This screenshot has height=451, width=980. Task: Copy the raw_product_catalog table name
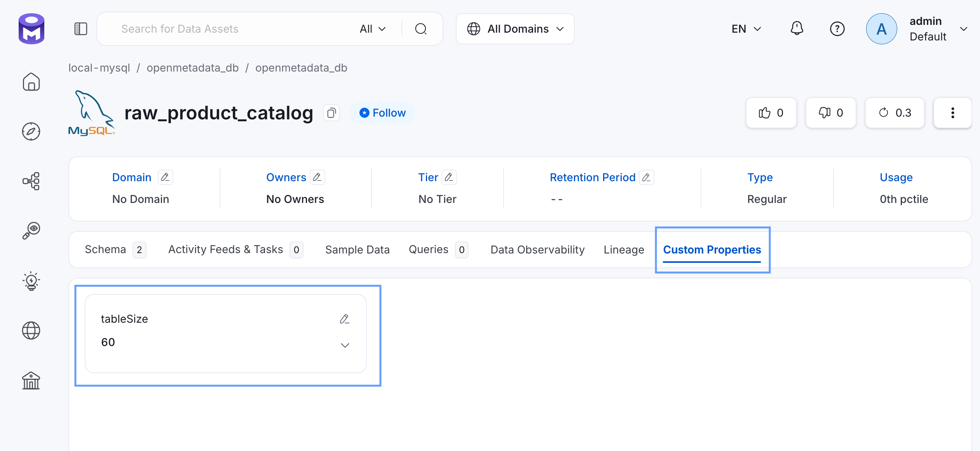(x=331, y=113)
